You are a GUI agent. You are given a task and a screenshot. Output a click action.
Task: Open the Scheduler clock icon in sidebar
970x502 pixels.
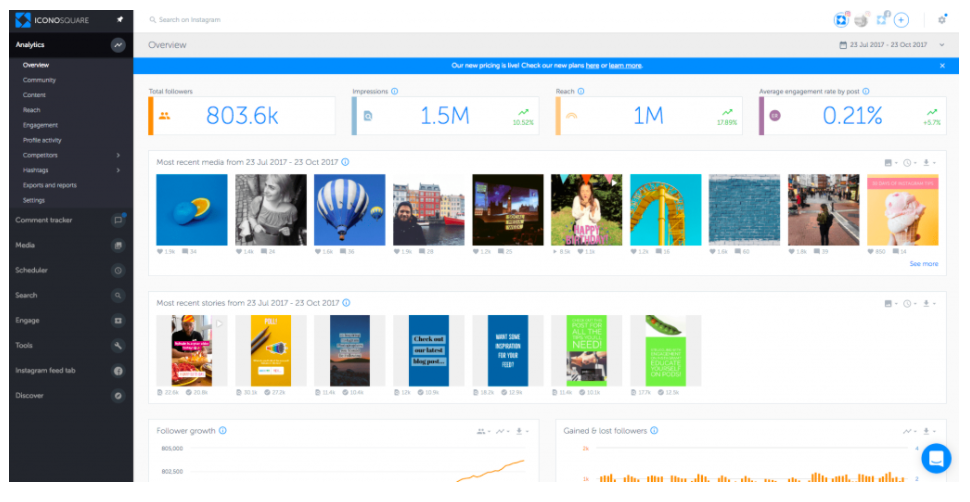coord(118,270)
